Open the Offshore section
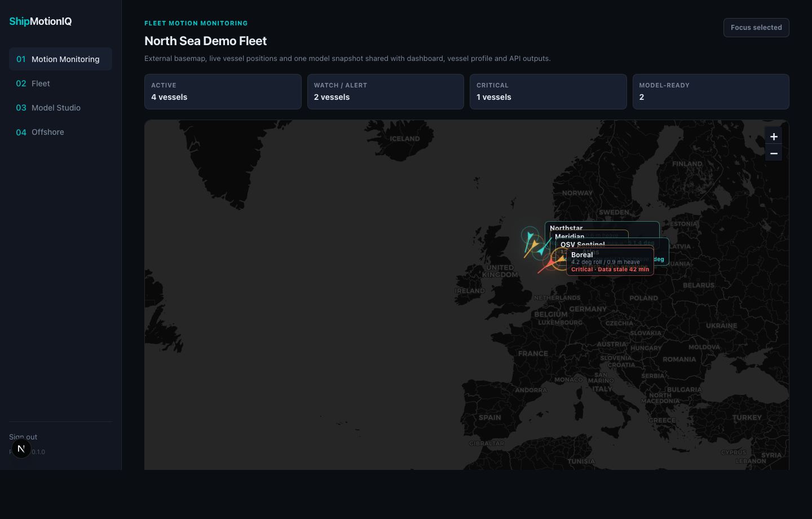This screenshot has width=812, height=519. point(60,132)
